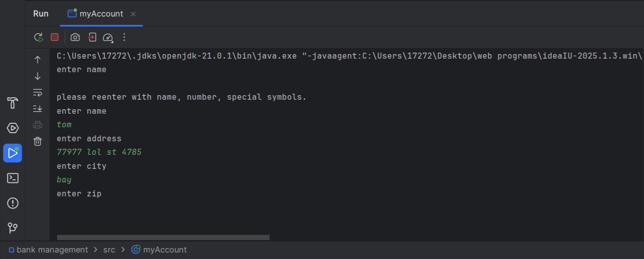Image resolution: width=644 pixels, height=259 pixels.
Task: Close the myAccount run tab
Action: (x=133, y=14)
